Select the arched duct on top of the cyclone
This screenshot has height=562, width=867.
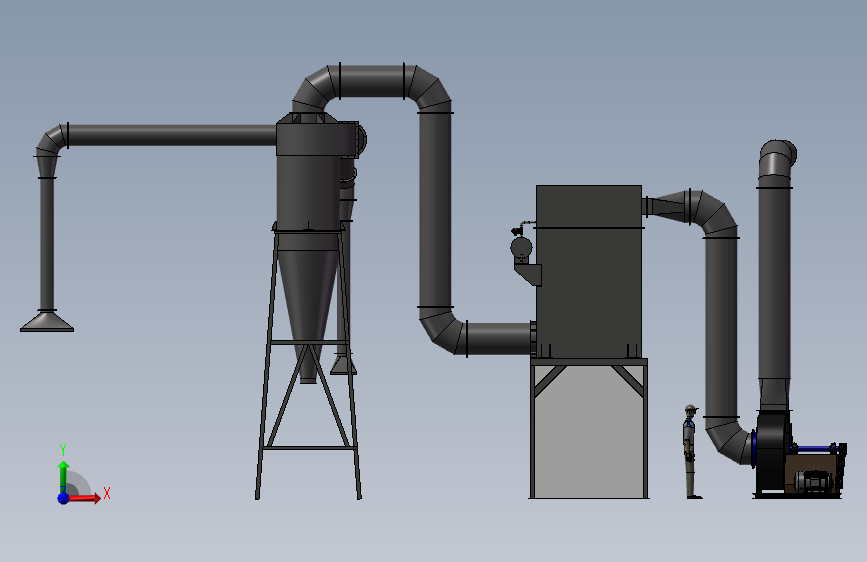pos(372,83)
